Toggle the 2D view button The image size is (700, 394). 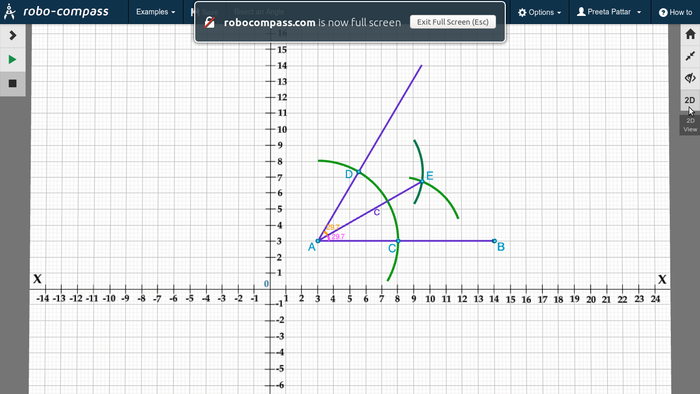(690, 100)
